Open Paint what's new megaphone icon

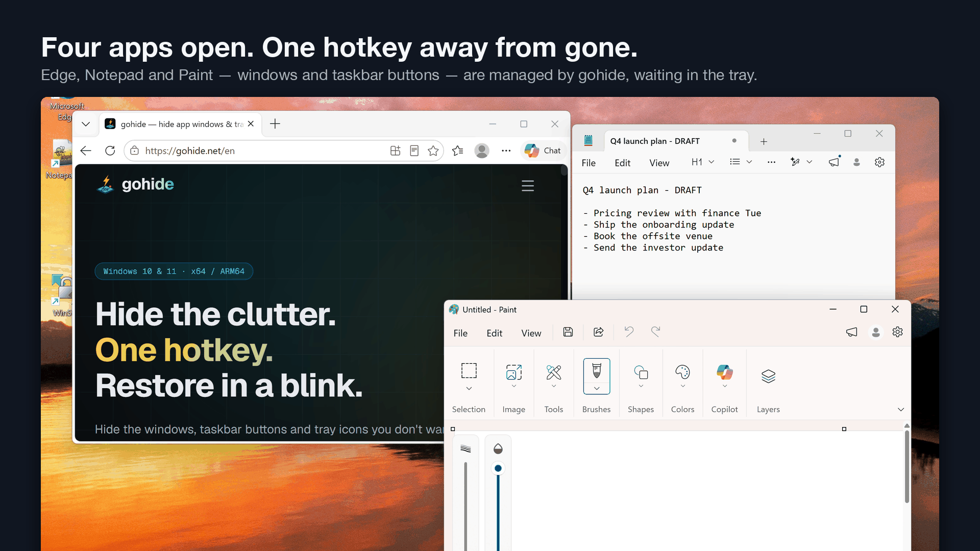(x=852, y=332)
